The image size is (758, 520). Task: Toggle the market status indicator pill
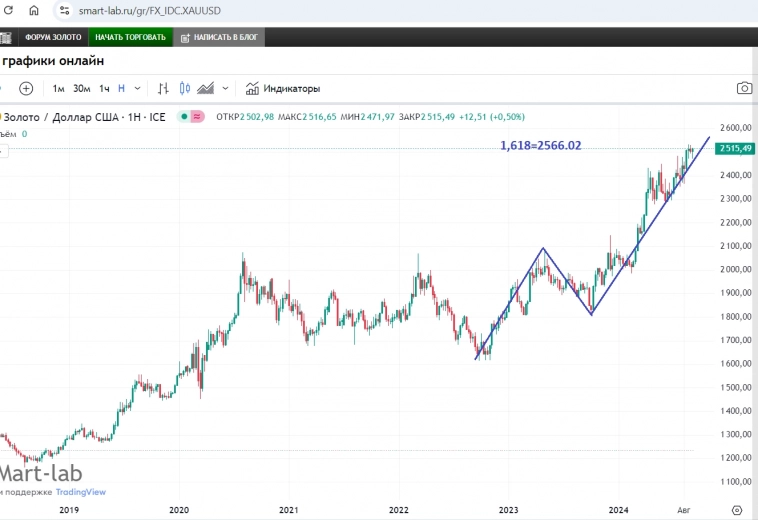pos(190,116)
